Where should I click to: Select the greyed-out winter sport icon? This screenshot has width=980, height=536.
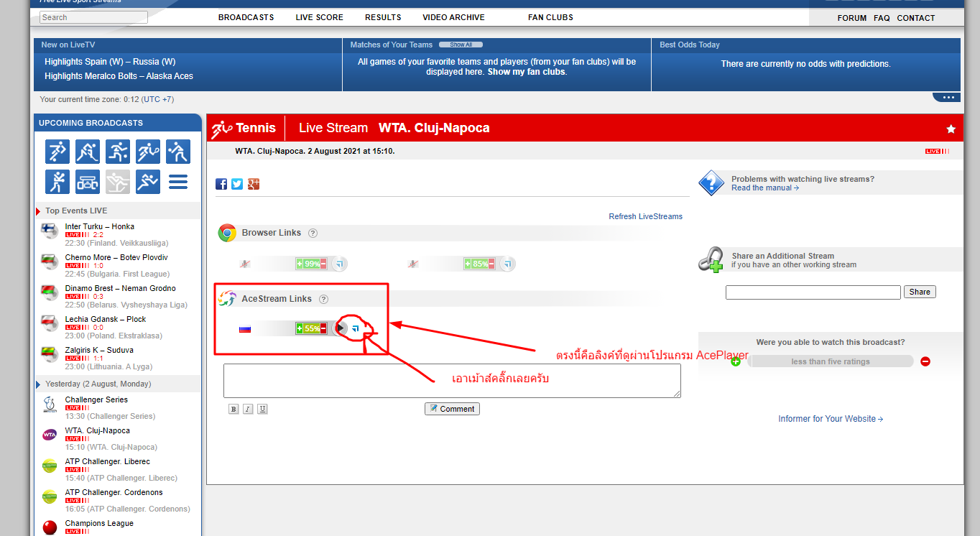pos(118,182)
